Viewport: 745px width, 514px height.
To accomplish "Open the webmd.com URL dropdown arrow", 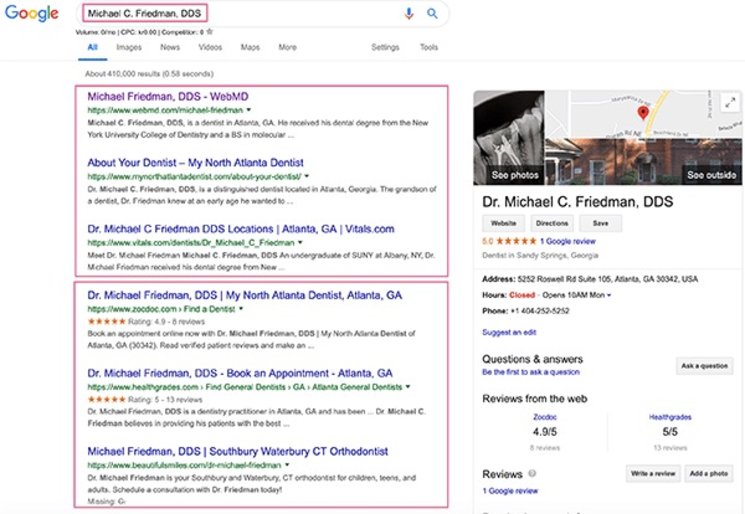I will pos(248,110).
